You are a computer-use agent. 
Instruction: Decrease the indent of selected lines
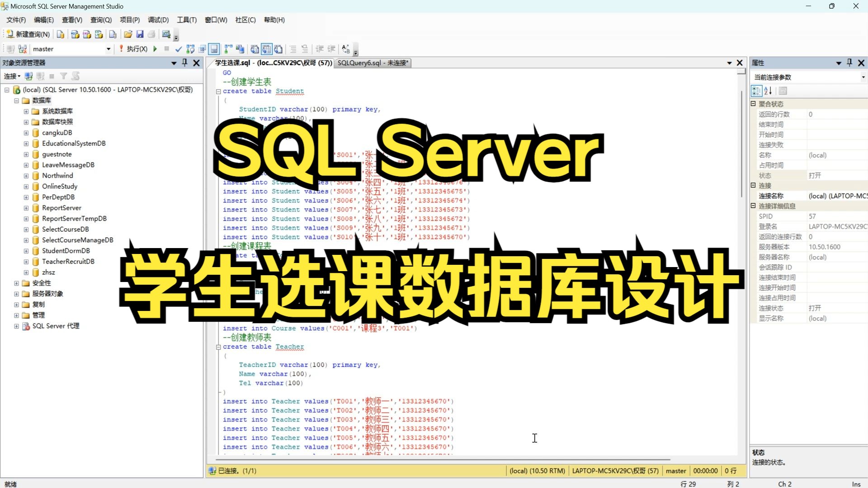320,49
